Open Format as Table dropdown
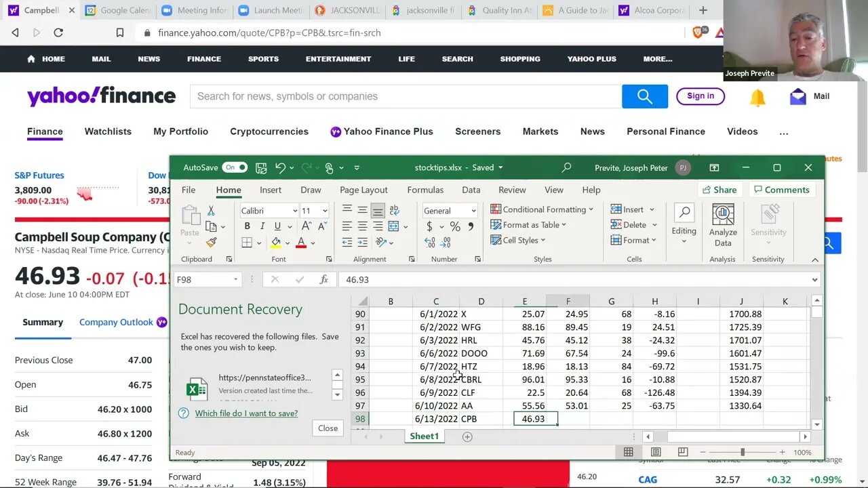This screenshot has width=868, height=488. [528, 225]
